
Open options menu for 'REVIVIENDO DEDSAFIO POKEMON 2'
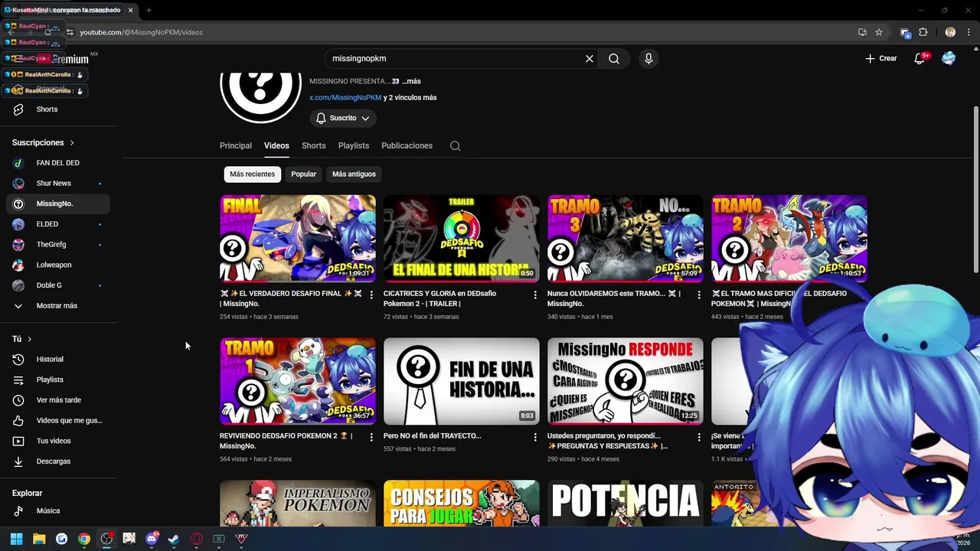point(371,437)
